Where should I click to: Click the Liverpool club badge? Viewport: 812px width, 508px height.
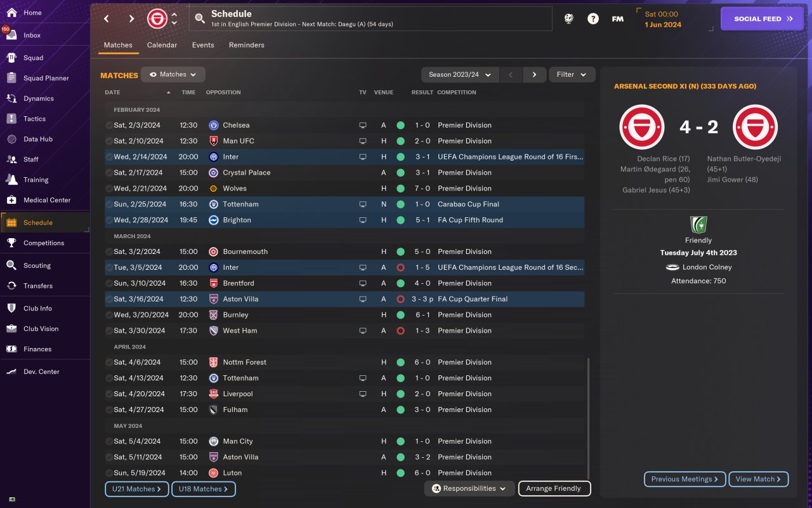[214, 394]
